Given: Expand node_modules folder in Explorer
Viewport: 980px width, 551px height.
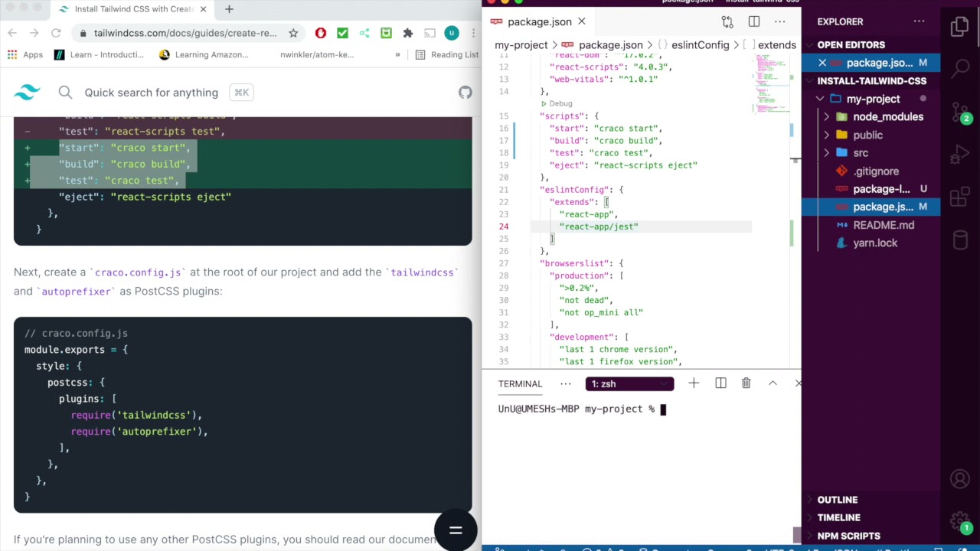Looking at the screenshot, I should 826,117.
